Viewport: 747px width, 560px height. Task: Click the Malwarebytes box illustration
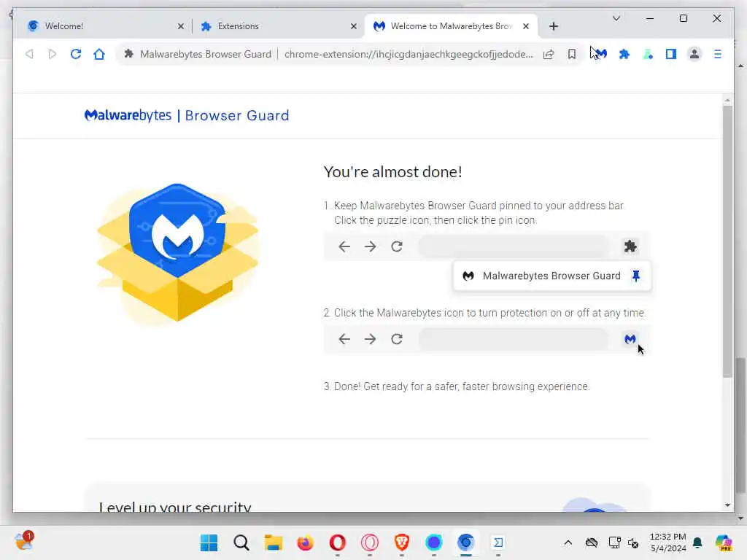click(178, 252)
